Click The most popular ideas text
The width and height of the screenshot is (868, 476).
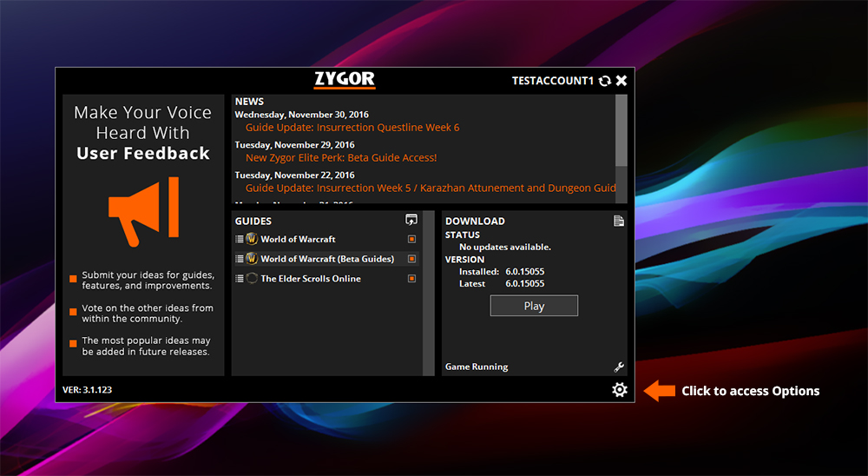pos(146,347)
